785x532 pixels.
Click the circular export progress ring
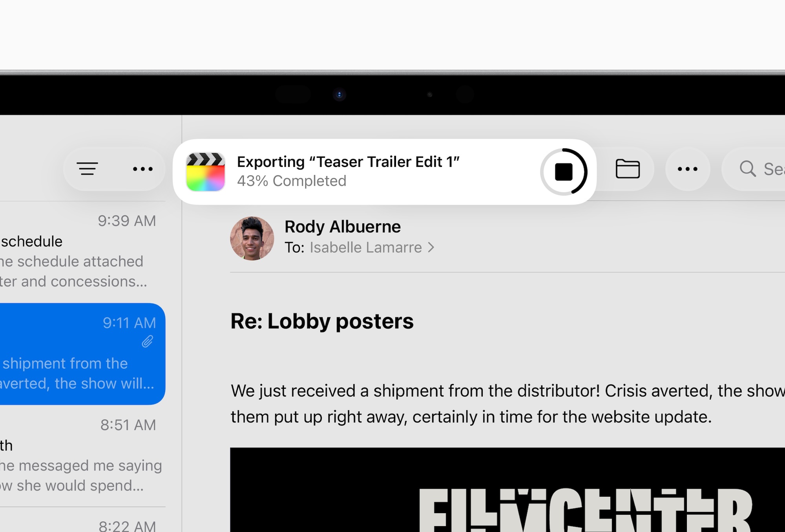[x=564, y=172]
